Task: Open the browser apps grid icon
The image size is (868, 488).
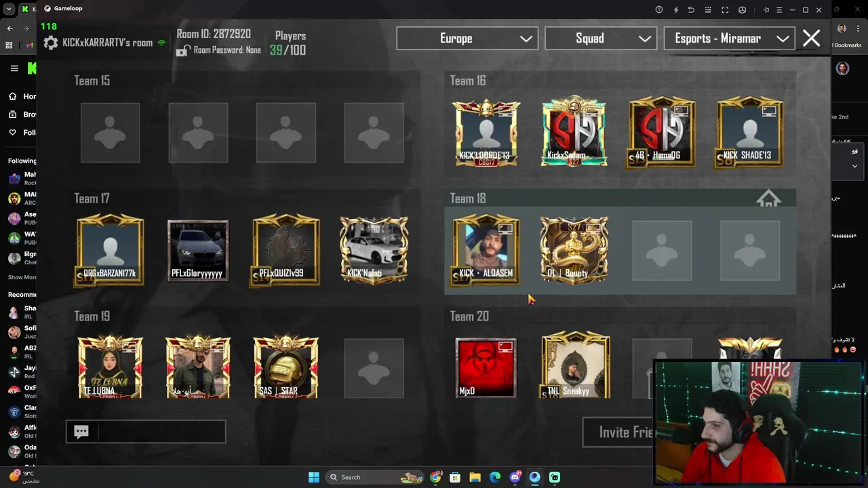Action: (x=9, y=45)
